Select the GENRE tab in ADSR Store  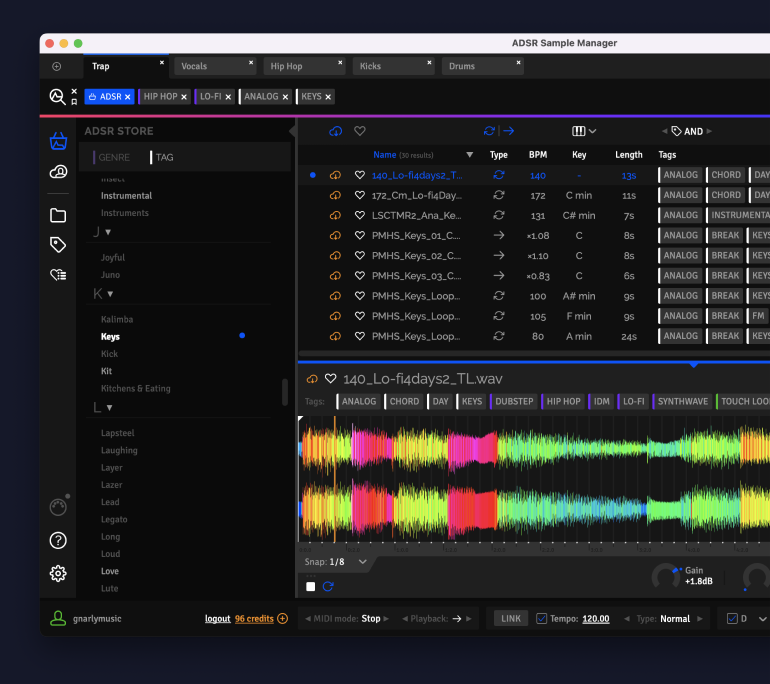114,157
